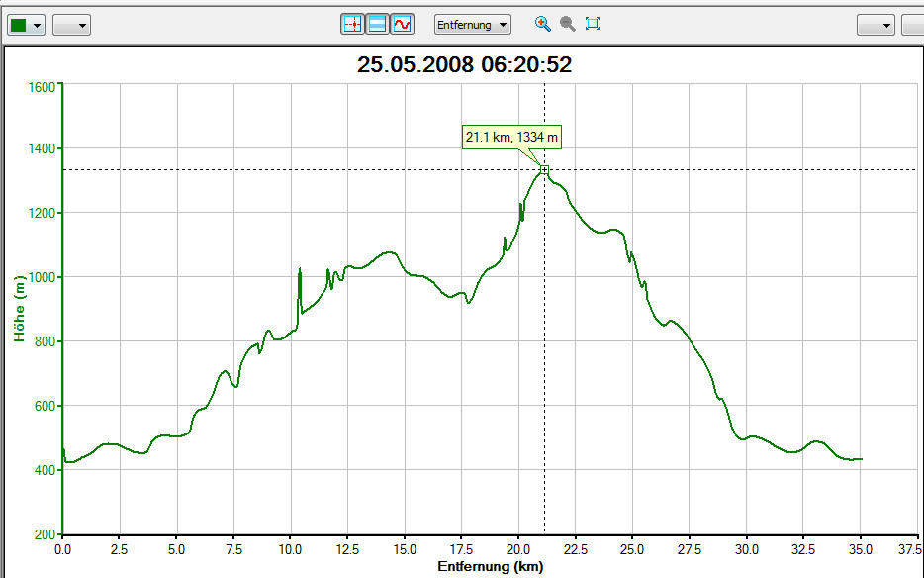
Task: Click the 7.5 distance axis label
Action: [x=233, y=549]
